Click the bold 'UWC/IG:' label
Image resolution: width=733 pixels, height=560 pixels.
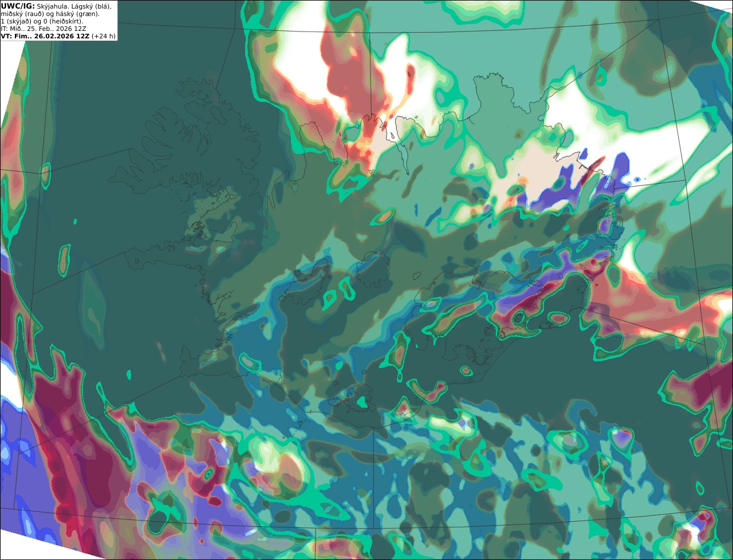[x=18, y=6]
